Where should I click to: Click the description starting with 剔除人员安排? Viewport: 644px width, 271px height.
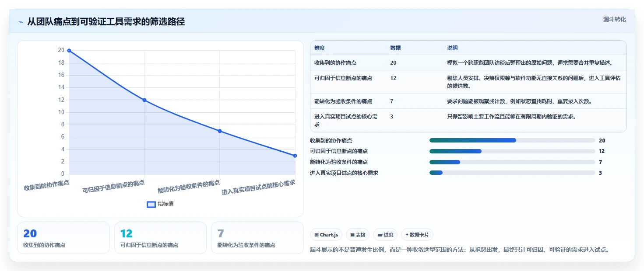pos(534,82)
